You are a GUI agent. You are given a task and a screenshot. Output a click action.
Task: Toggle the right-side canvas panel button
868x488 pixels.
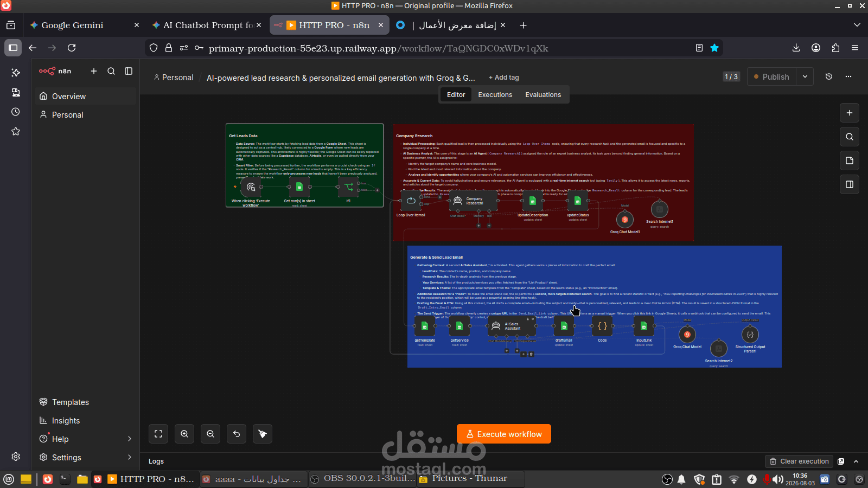(x=850, y=184)
